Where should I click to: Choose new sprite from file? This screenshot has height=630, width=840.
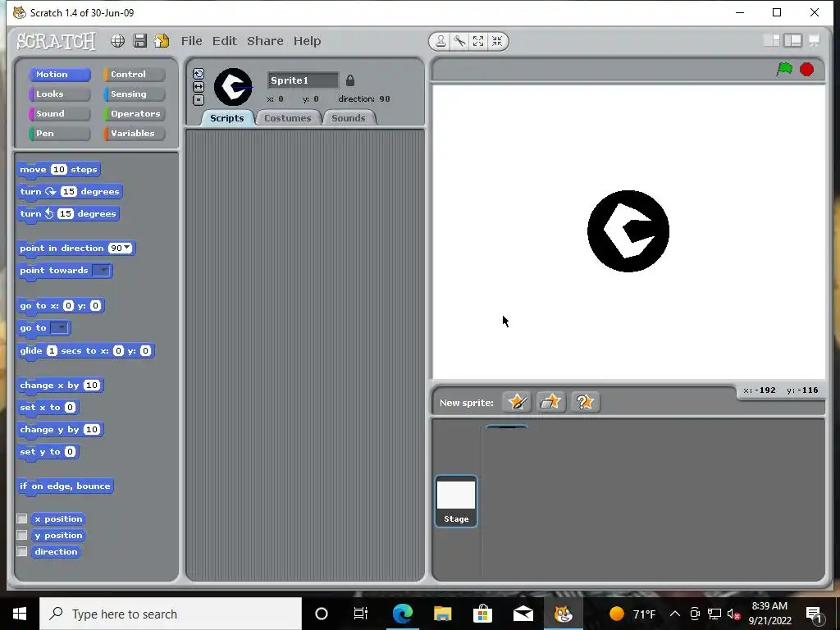550,402
